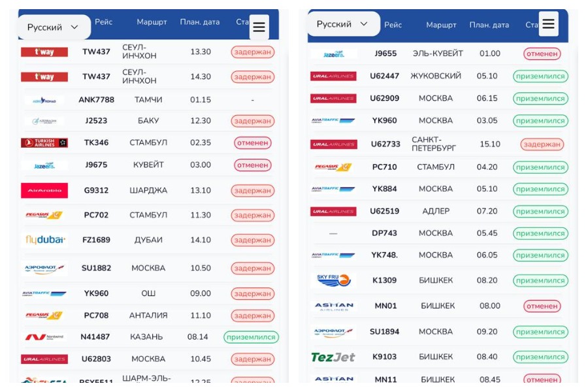The height and width of the screenshot is (392, 588).
Task: Open flight number K9103
Action: tap(385, 357)
